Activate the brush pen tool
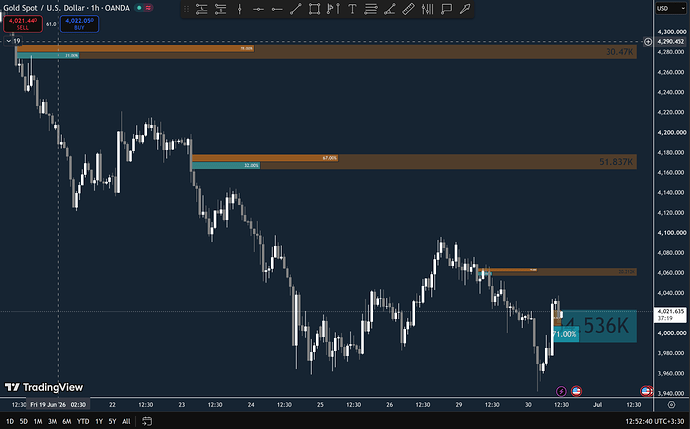The image size is (690, 429). pos(465,9)
